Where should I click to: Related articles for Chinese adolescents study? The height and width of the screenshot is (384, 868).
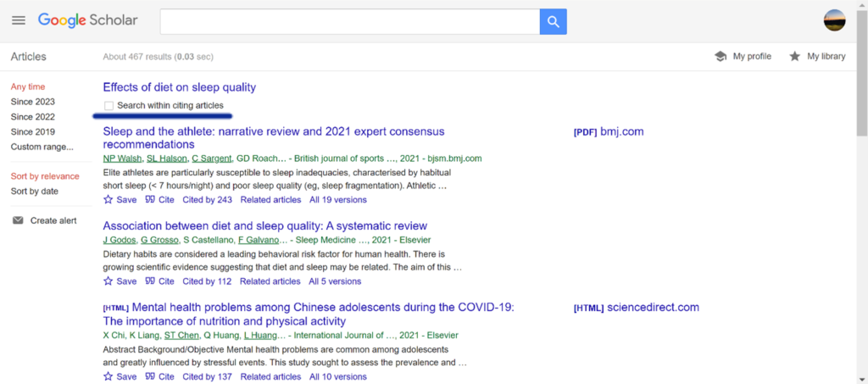(270, 377)
